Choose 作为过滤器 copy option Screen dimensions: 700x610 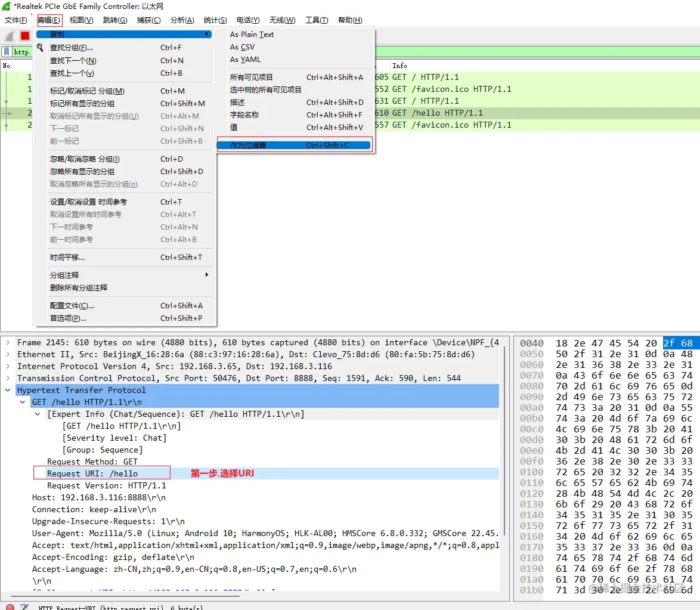[x=294, y=145]
